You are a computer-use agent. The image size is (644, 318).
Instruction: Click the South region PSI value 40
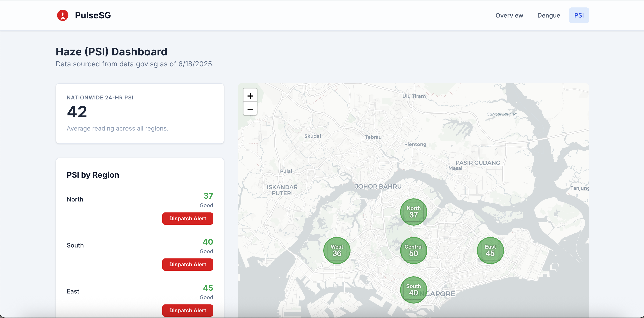[208, 242]
